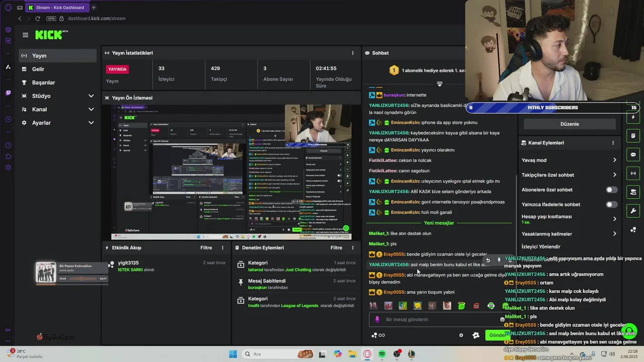Select the red angry face emote
644x362 pixels.
pyautogui.click(x=476, y=306)
